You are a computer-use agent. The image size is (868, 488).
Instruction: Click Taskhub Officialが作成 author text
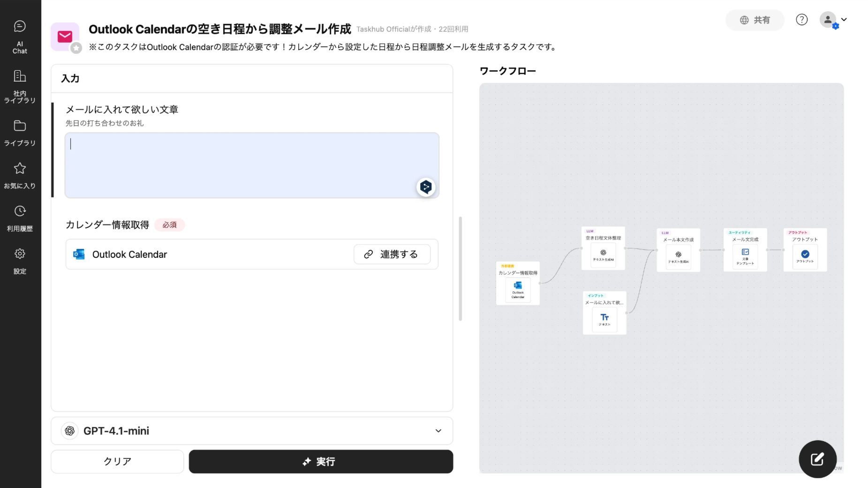pyautogui.click(x=393, y=29)
